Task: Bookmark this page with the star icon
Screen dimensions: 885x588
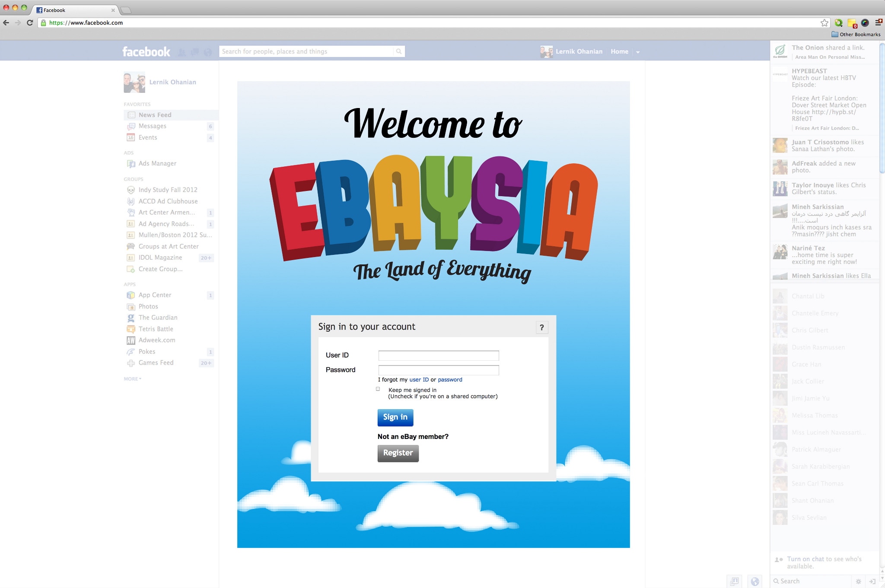Action: coord(825,23)
